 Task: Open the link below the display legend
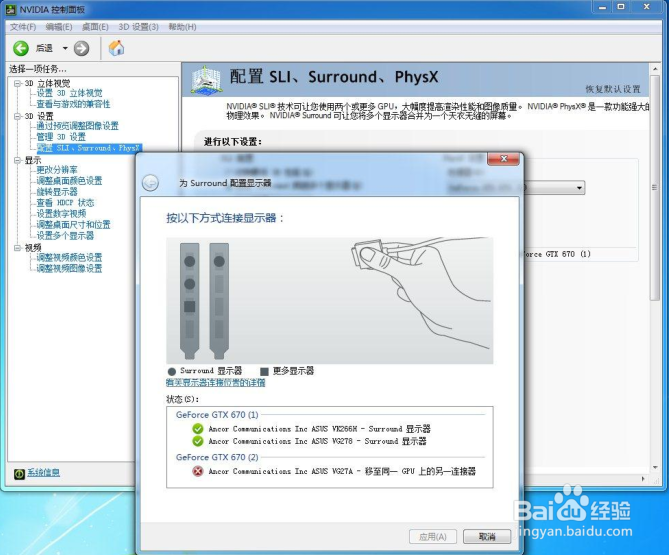[x=215, y=383]
